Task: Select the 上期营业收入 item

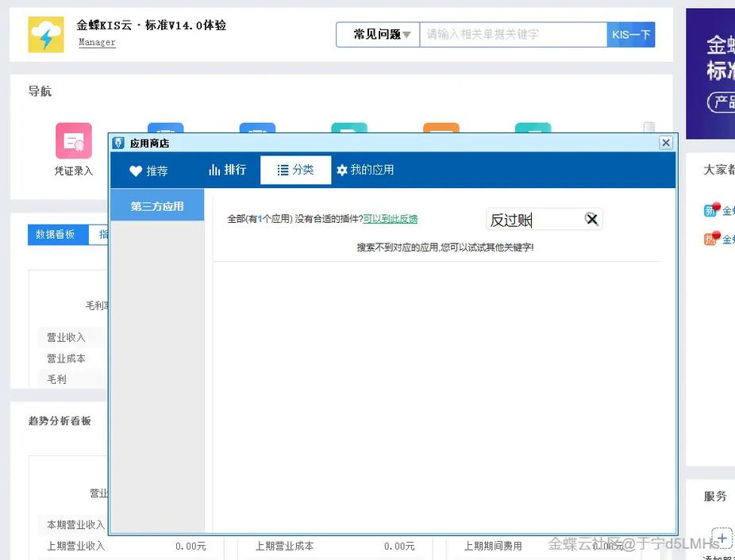Action: point(75,545)
